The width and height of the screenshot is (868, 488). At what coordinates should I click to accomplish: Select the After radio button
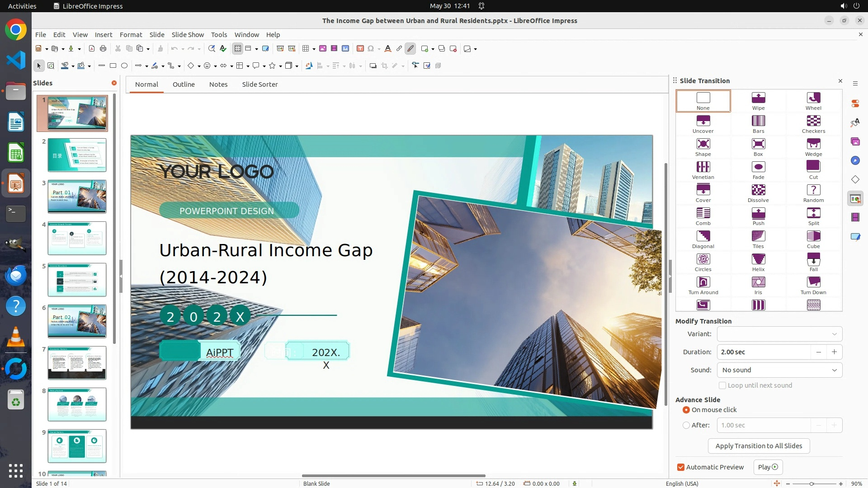point(686,425)
